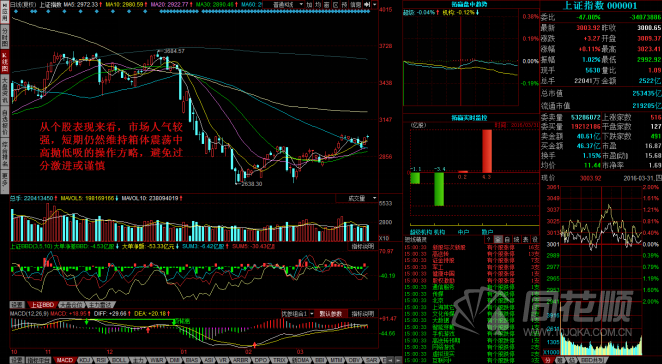Screen dimensions: 662x364
Task: Click the 上证BBD tab under BBD panel
Action: tap(41, 304)
